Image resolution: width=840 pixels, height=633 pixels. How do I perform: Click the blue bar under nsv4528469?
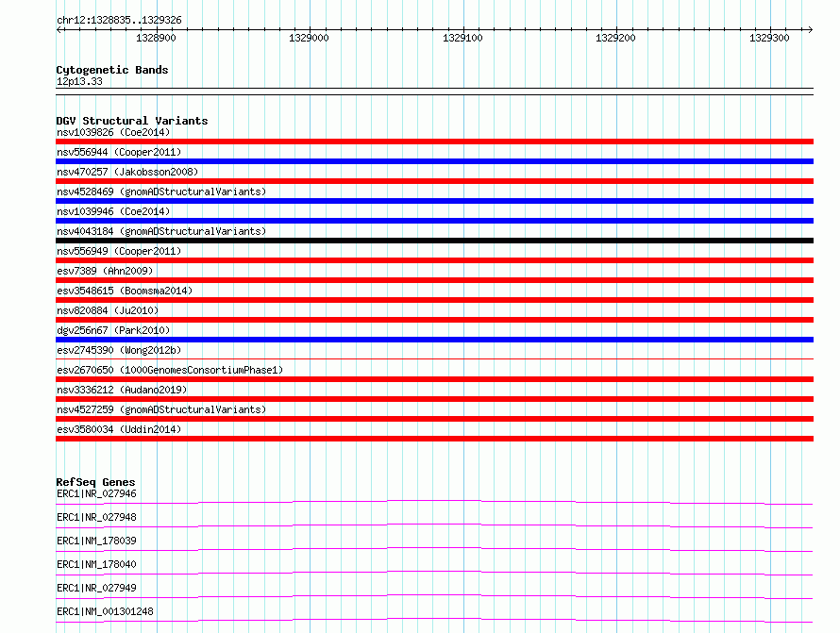pos(434,201)
